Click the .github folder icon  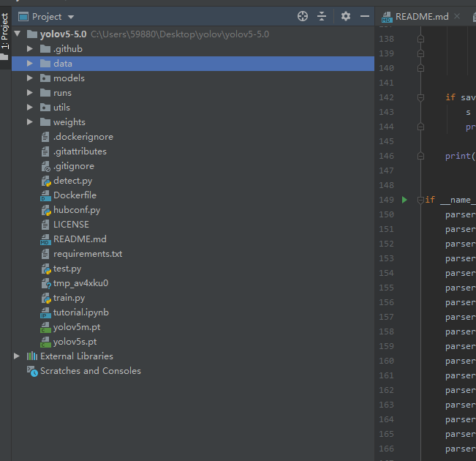(x=45, y=48)
